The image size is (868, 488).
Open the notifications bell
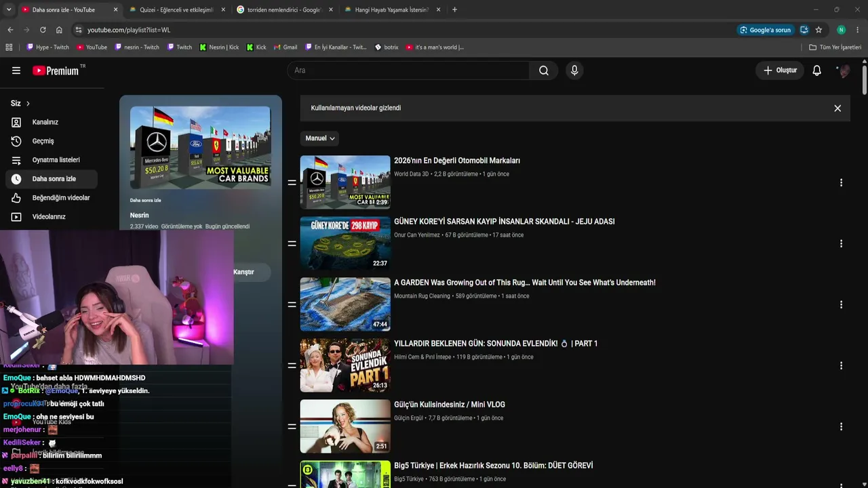pyautogui.click(x=817, y=70)
